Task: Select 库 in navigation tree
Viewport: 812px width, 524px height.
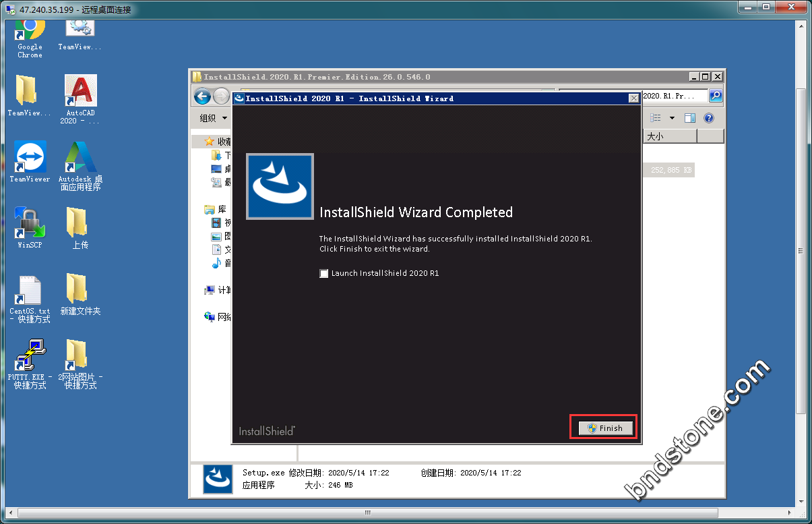Action: pyautogui.click(x=222, y=209)
